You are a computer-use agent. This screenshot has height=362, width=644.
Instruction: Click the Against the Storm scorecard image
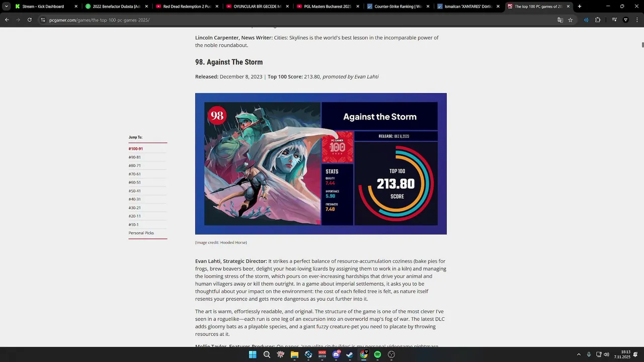[321, 163]
